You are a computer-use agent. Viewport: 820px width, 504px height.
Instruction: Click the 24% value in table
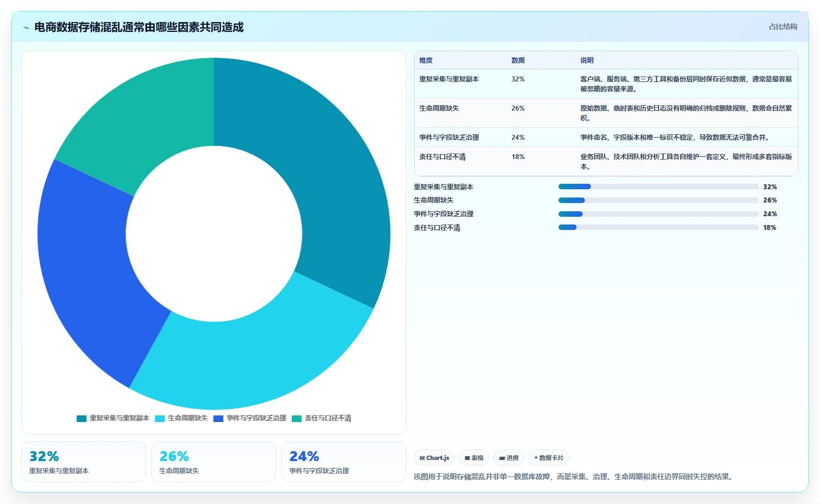click(x=518, y=138)
